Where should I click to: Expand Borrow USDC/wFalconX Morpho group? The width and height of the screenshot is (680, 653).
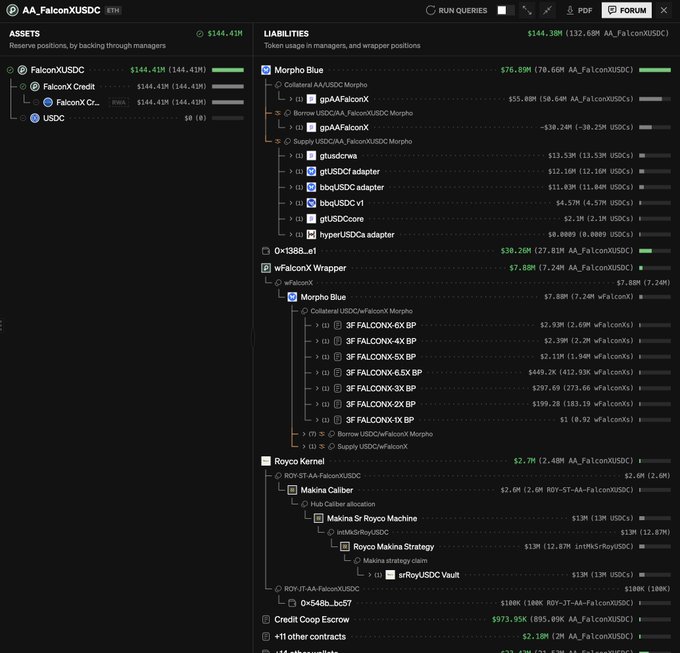point(304,434)
